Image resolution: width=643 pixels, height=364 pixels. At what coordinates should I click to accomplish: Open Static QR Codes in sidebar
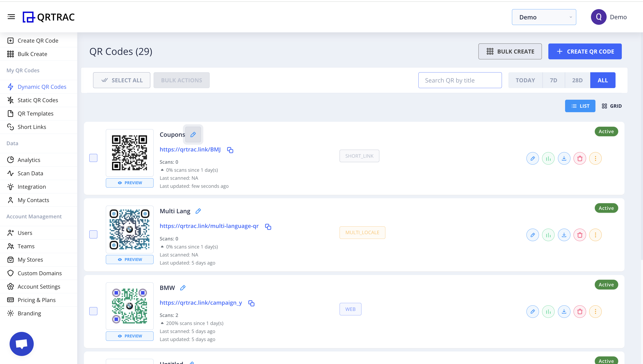click(38, 100)
